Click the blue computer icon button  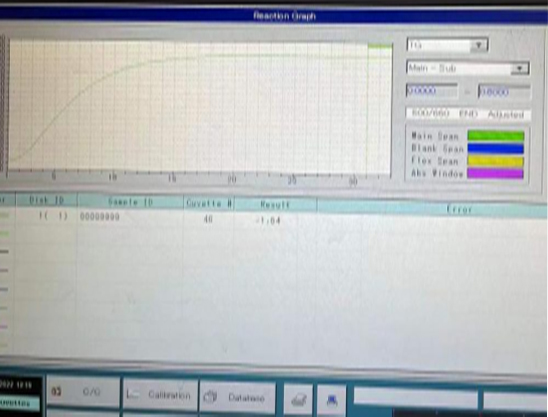click(332, 400)
